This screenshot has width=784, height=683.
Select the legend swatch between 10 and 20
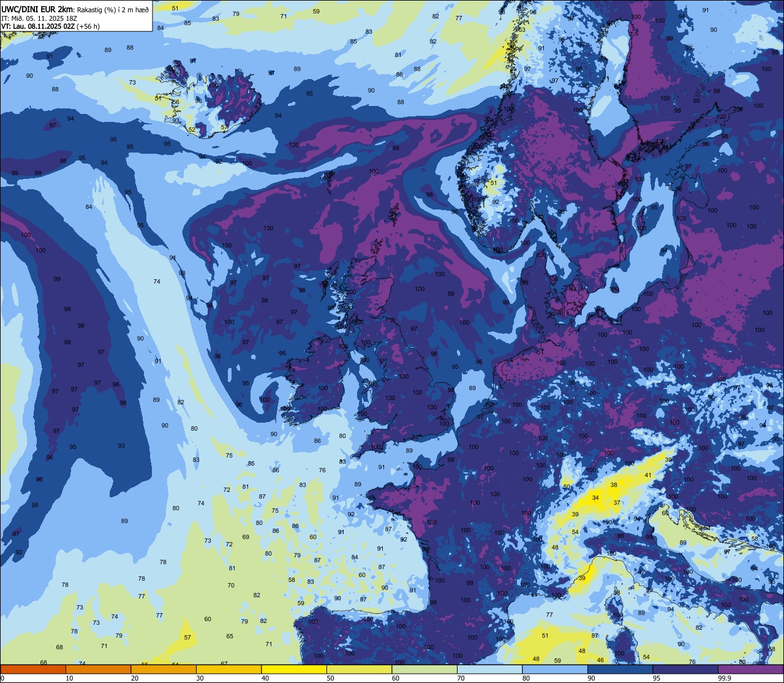pyautogui.click(x=99, y=669)
